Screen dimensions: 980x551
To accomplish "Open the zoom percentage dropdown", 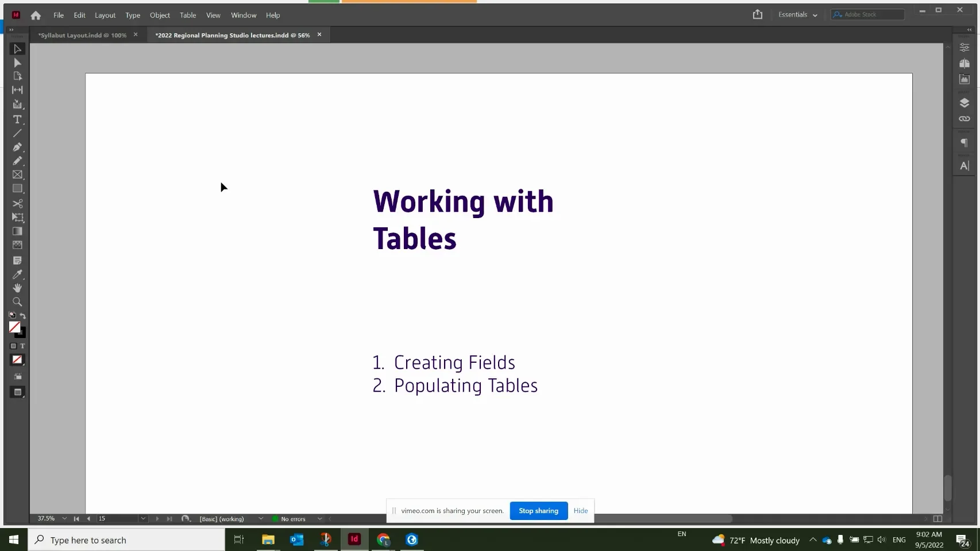I will (x=64, y=518).
